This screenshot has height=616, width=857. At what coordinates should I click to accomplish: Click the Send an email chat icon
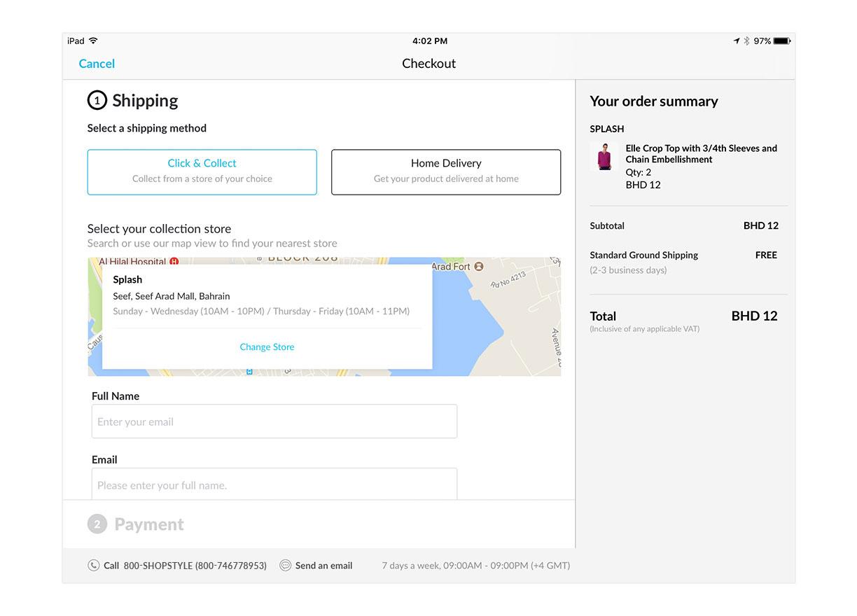[x=285, y=566]
